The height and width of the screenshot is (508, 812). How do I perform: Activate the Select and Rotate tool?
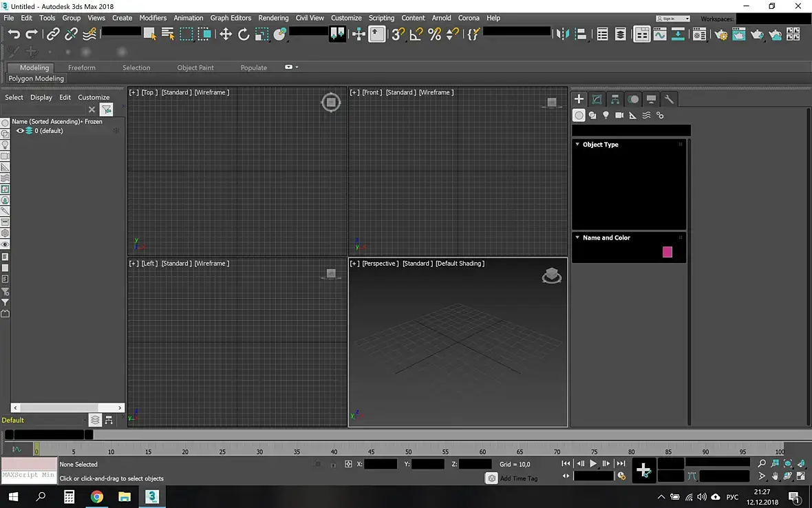[244, 34]
